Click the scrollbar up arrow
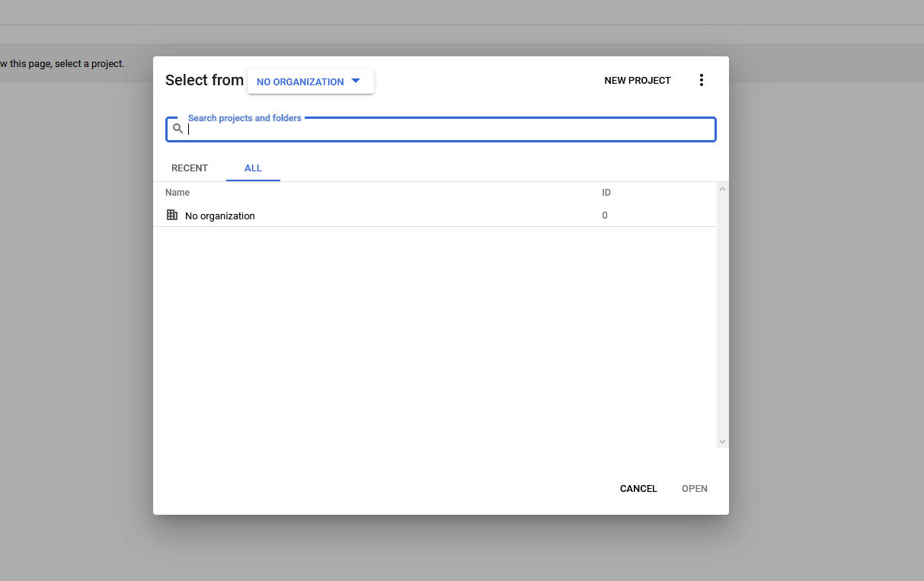Screen dimensions: 924x581 pyautogui.click(x=722, y=188)
